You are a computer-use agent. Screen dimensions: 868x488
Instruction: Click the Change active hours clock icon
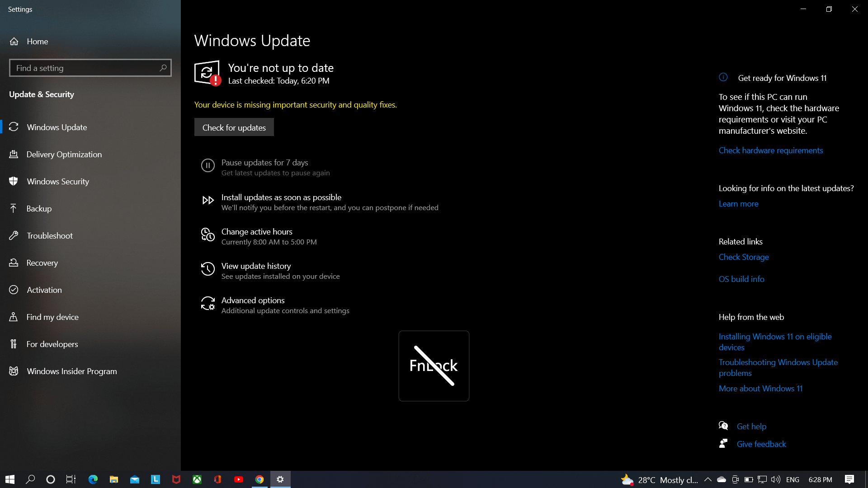(208, 235)
